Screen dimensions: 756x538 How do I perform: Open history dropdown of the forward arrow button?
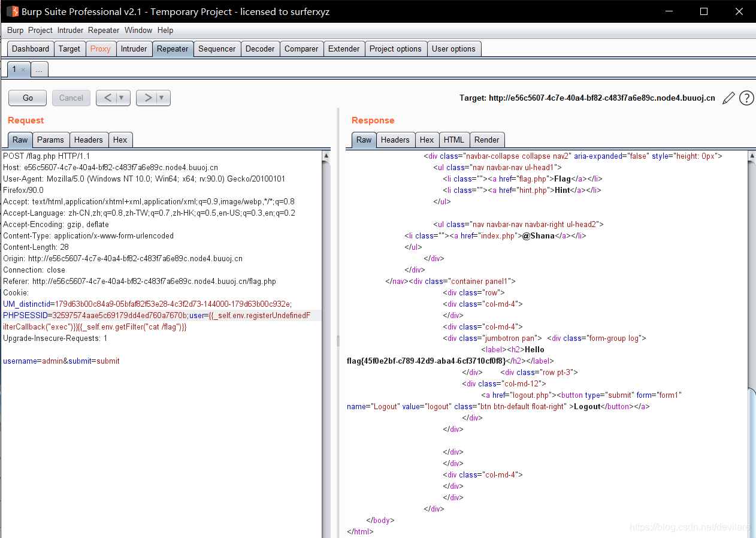point(162,98)
